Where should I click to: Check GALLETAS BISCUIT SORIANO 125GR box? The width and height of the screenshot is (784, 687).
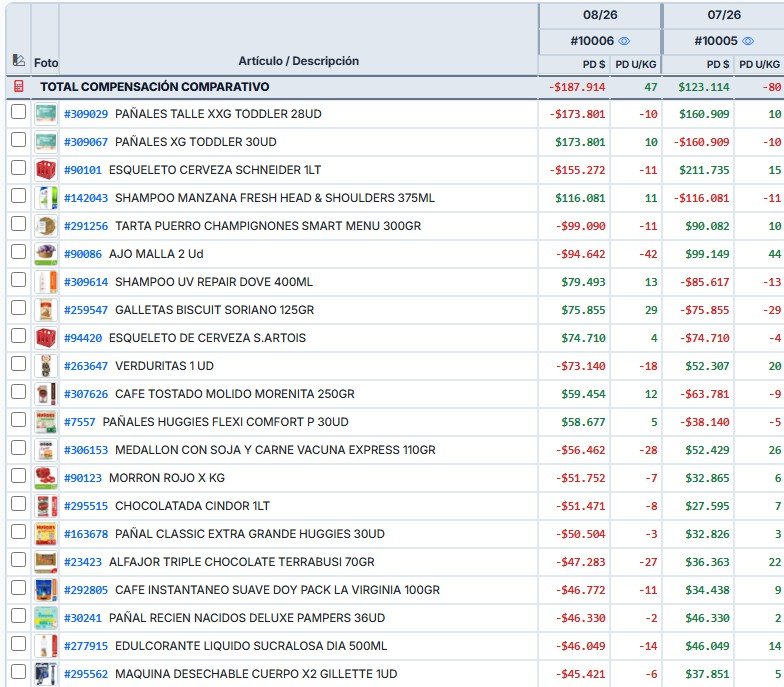(18, 308)
